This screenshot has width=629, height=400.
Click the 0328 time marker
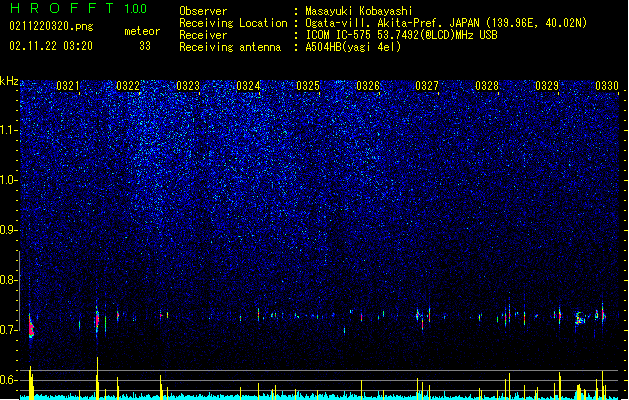tap(487, 85)
